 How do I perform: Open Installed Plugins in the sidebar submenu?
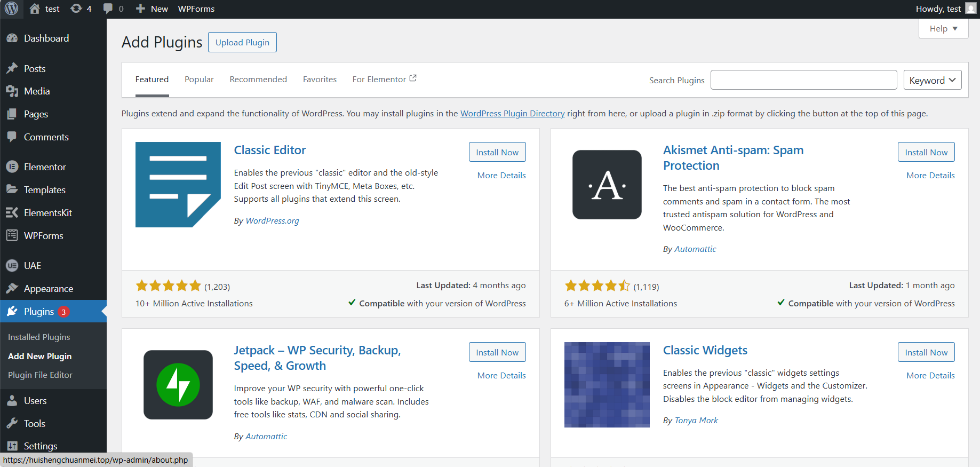[x=39, y=337]
